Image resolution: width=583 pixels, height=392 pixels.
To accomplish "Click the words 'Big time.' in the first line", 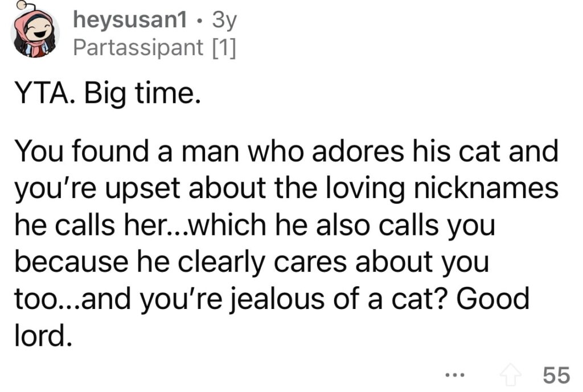I will (142, 94).
